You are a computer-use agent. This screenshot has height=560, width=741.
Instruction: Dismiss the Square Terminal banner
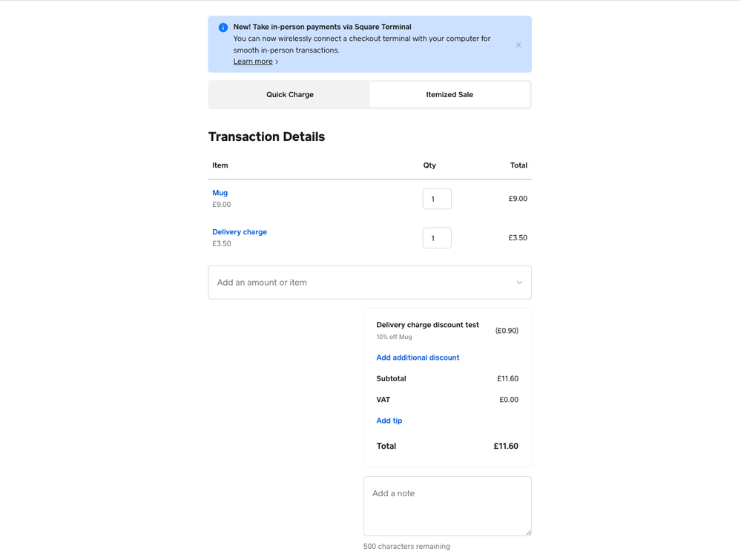coord(518,45)
